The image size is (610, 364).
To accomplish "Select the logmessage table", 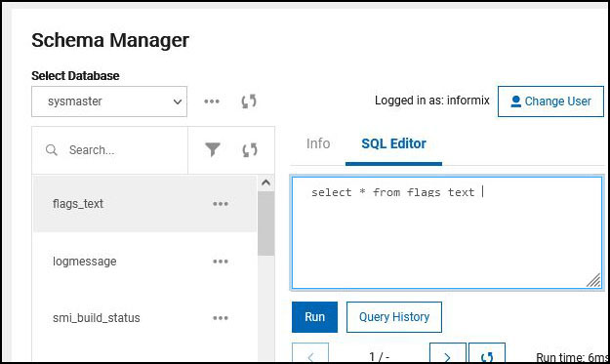I will point(144,262).
